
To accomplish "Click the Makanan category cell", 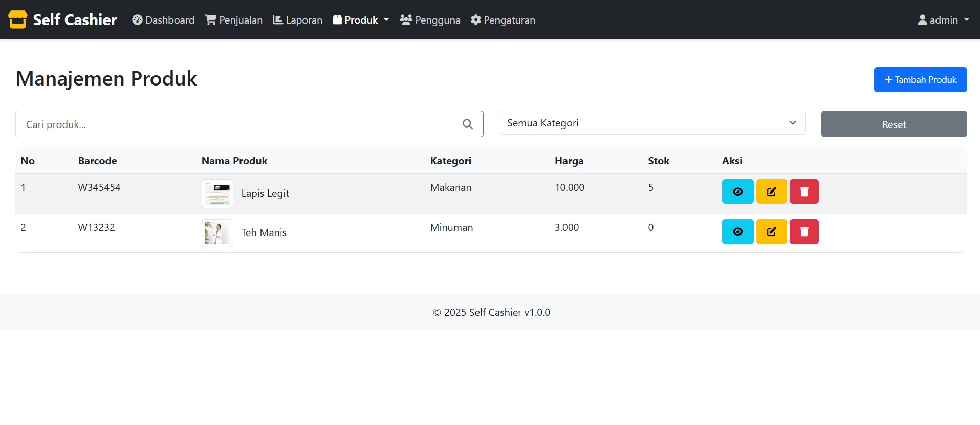I will click(451, 187).
